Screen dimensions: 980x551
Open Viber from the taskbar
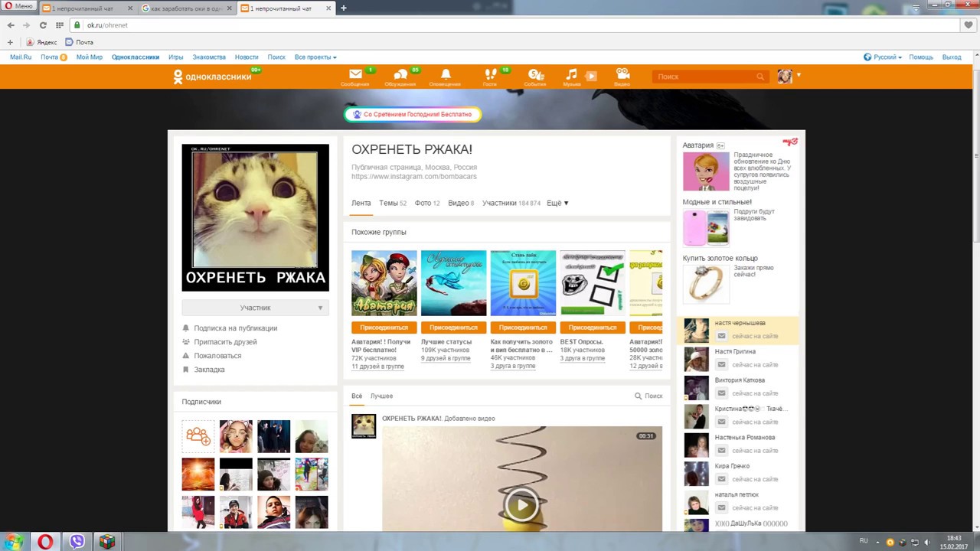coord(77,542)
